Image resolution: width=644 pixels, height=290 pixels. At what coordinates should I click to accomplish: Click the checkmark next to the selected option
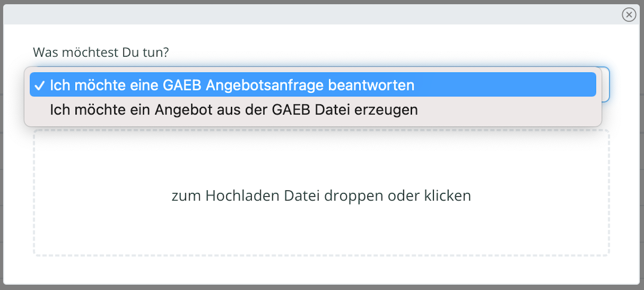[x=39, y=85]
